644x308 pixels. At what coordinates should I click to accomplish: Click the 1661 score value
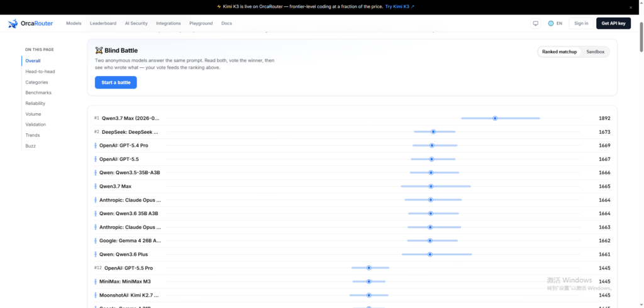pos(604,254)
